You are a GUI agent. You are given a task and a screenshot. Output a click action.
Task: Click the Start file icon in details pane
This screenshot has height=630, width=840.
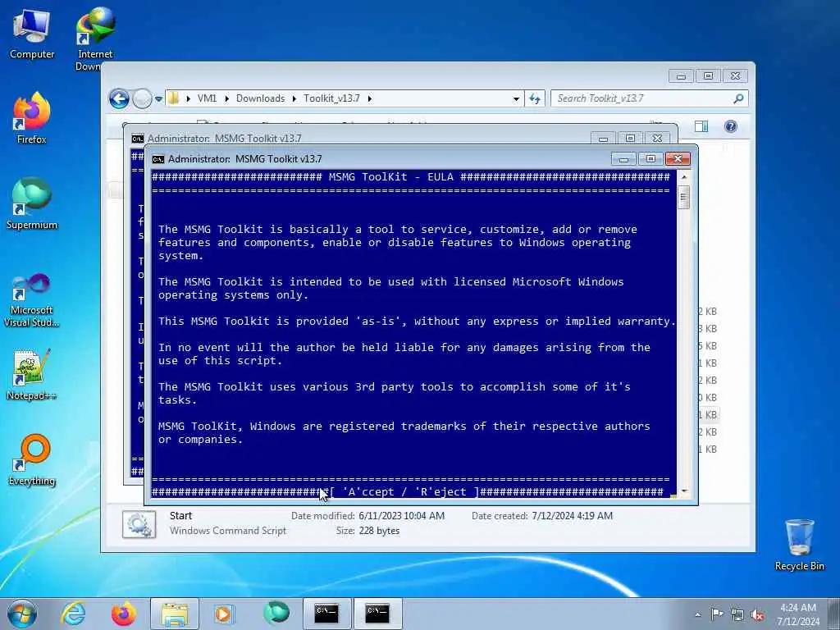tap(139, 524)
